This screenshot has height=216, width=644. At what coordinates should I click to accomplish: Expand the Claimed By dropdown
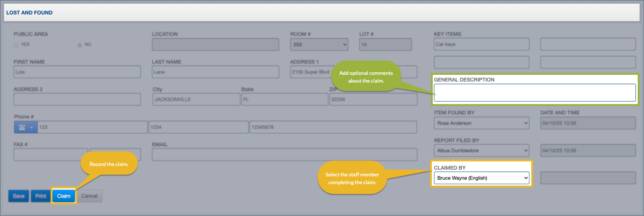[481, 178]
